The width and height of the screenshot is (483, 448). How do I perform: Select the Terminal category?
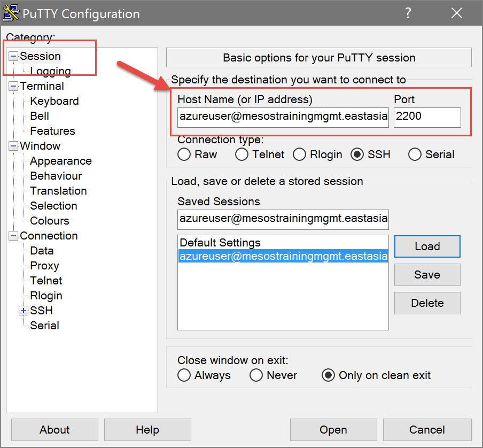[x=42, y=86]
